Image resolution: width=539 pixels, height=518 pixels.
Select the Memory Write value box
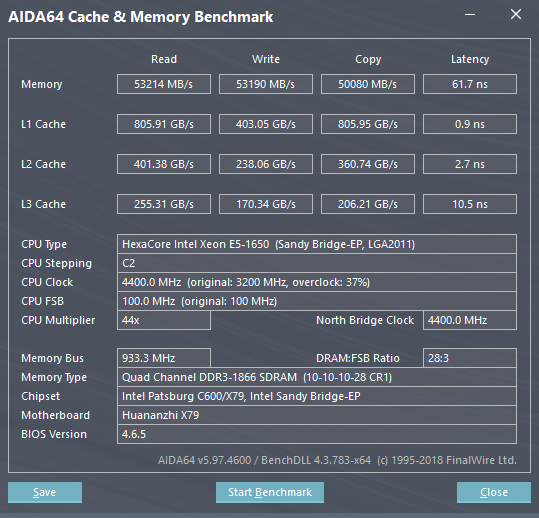tap(266, 84)
